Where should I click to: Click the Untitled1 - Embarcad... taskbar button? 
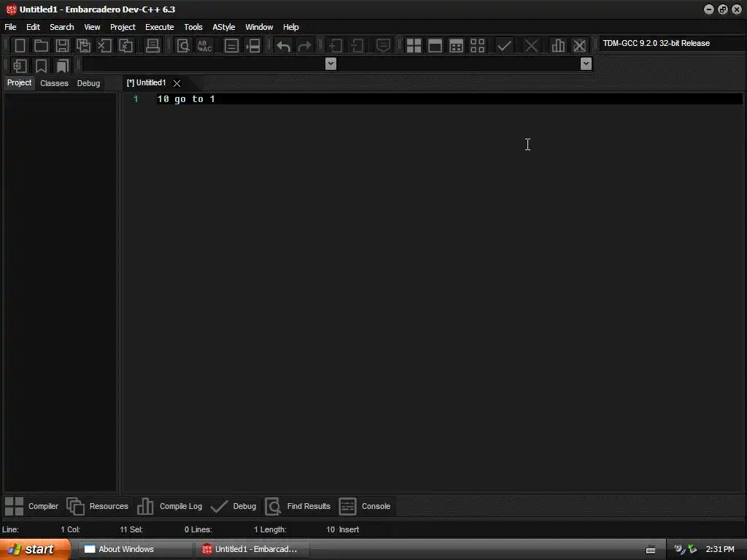tap(252, 549)
